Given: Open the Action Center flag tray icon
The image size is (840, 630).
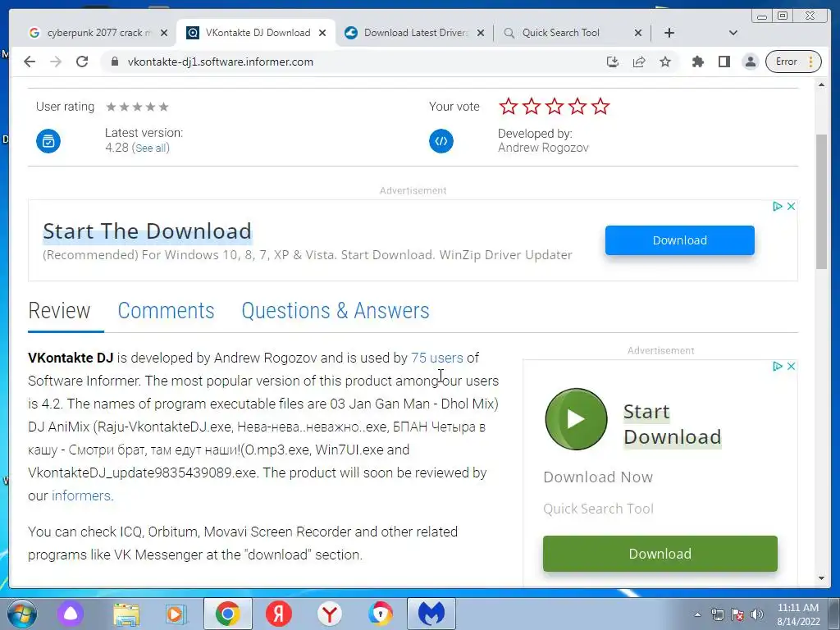Looking at the screenshot, I should tap(737, 614).
